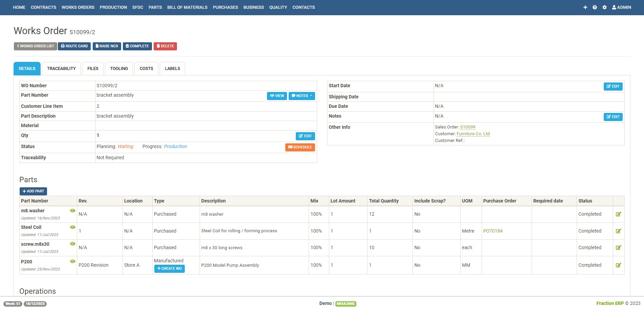644x310 pixels.
Task: Click the edit icon for Steel Coil row
Action: [x=618, y=231]
